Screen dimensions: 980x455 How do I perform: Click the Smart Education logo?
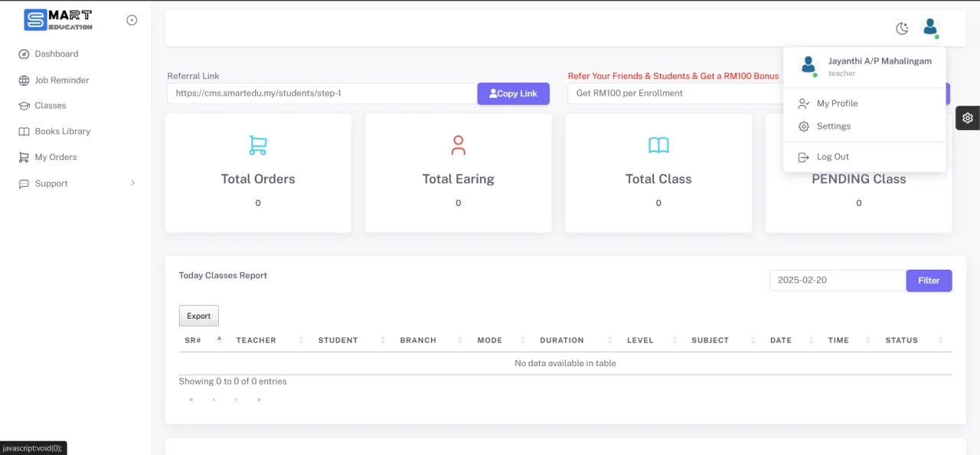58,20
